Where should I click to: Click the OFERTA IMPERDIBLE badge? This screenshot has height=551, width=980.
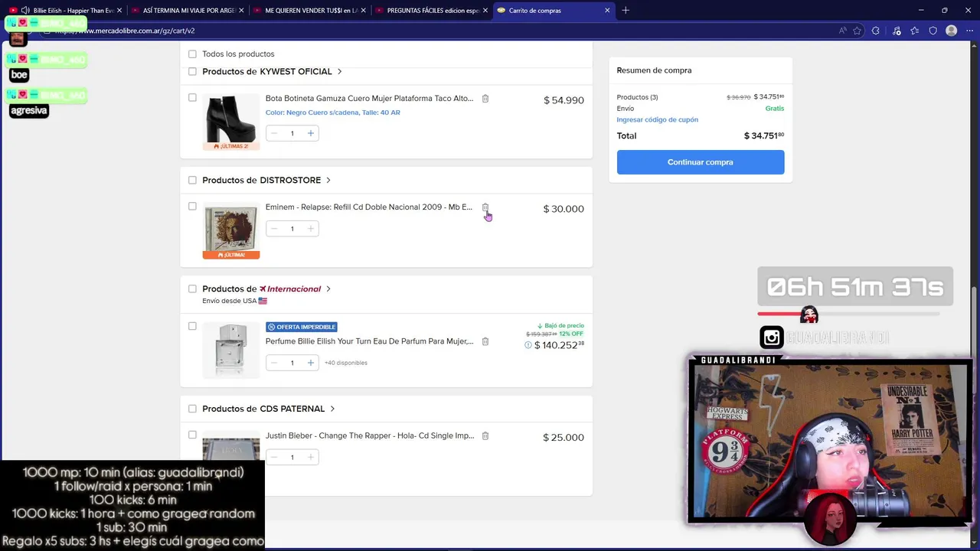click(x=302, y=327)
